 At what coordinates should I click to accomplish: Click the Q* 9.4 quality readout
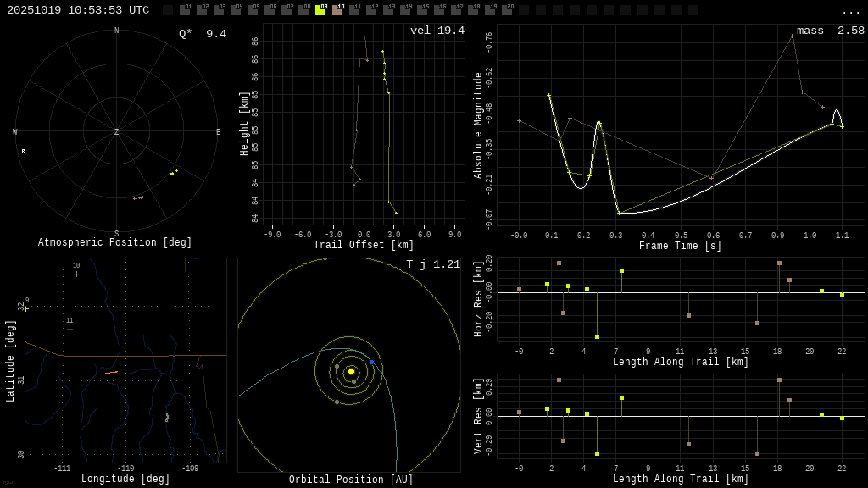coord(202,34)
